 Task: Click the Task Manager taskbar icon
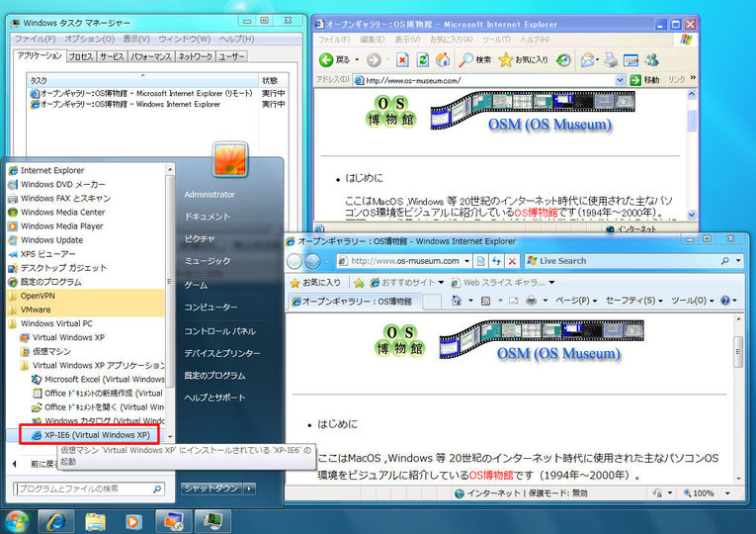click(212, 521)
